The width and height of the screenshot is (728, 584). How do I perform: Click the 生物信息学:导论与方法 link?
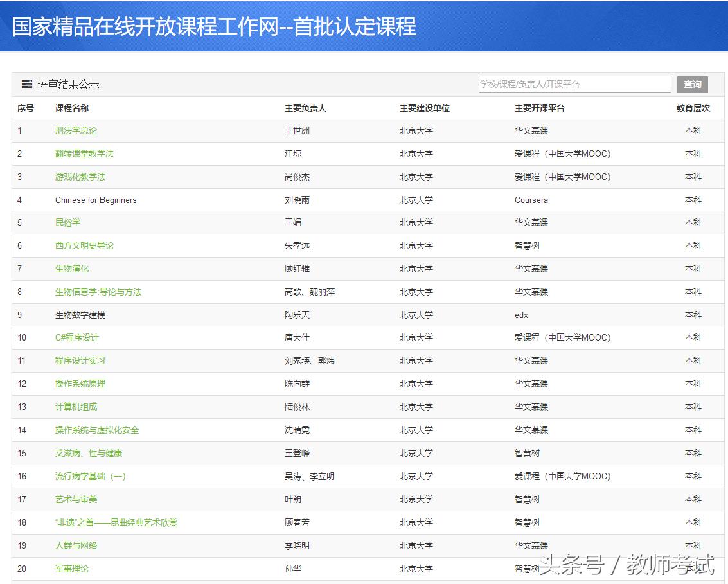(100, 292)
